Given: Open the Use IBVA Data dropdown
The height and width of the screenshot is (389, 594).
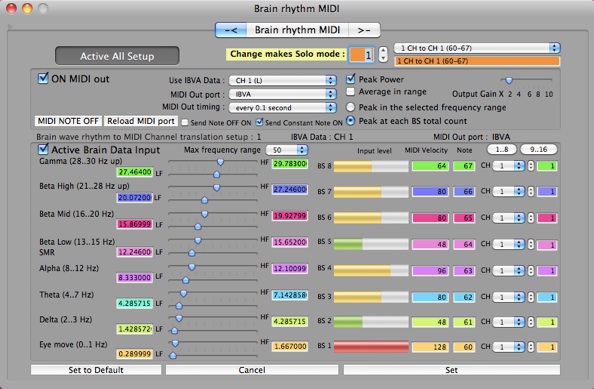Looking at the screenshot, I should 283,80.
